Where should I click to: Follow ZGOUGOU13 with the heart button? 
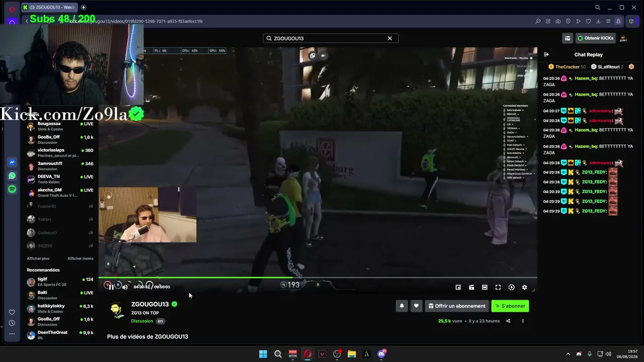click(416, 306)
